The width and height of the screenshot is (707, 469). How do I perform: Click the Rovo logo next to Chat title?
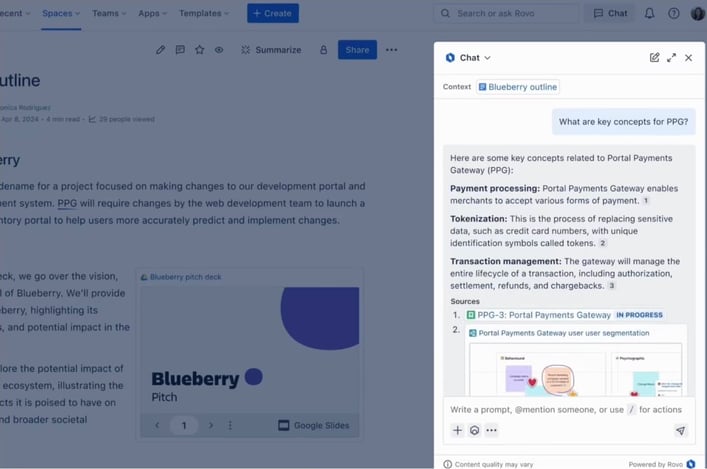[450, 58]
